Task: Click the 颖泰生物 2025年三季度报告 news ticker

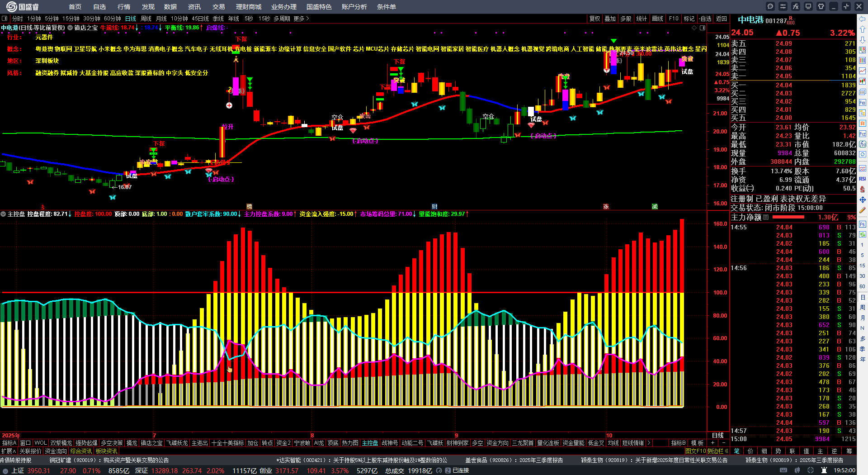Action: coord(794,460)
